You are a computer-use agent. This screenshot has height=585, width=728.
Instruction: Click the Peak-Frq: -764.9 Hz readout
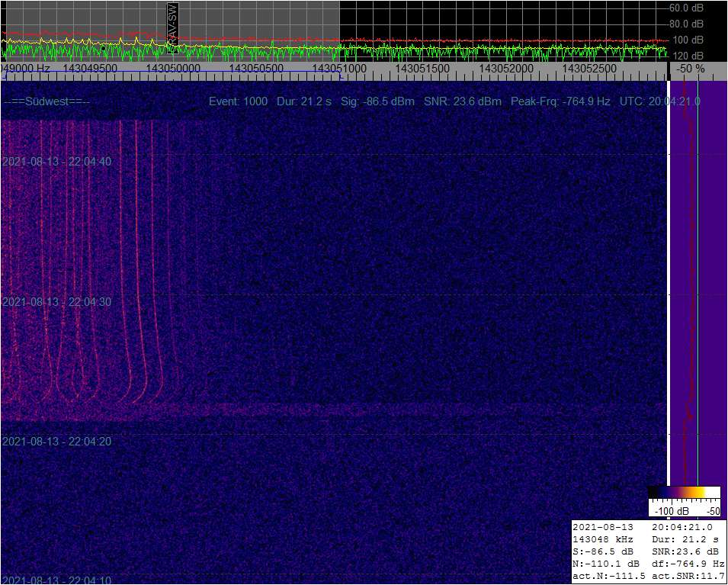pyautogui.click(x=560, y=101)
